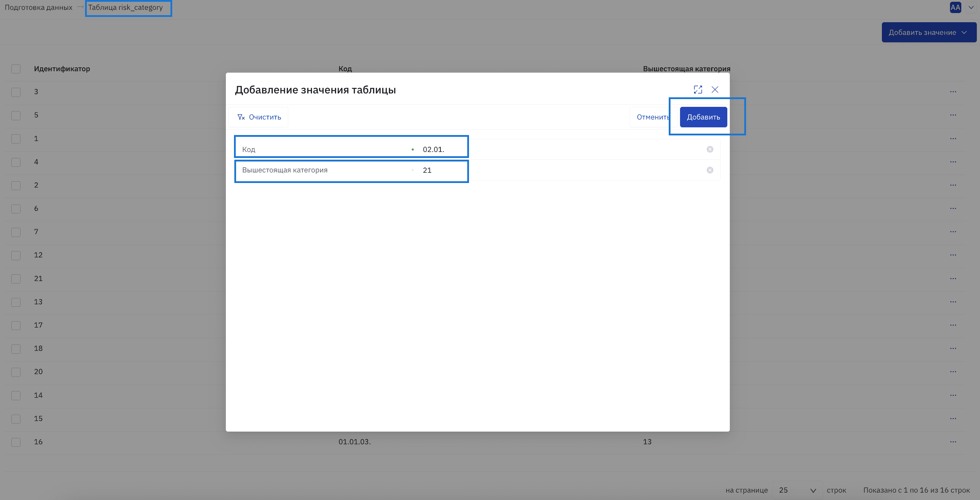Clear the Вышестоящая категория field value
980x500 pixels.
click(x=710, y=170)
